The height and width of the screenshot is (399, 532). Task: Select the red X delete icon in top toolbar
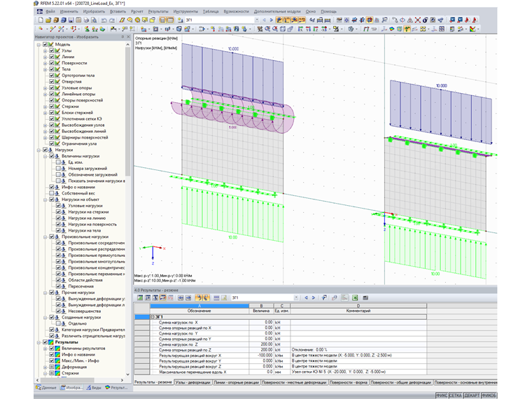pyautogui.click(x=418, y=20)
